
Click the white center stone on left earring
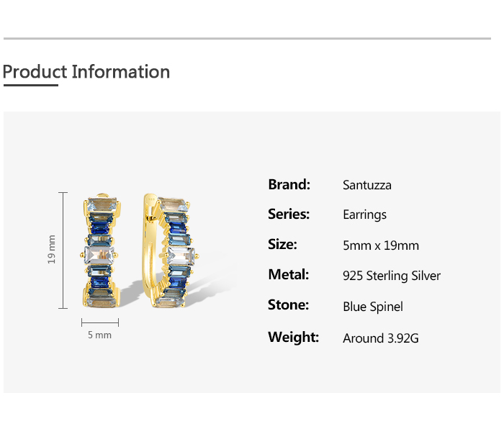pos(99,255)
